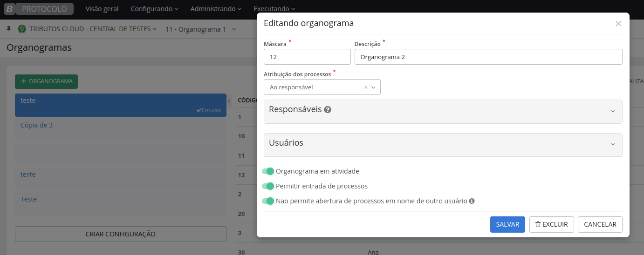Click the pin icon beside TRIBUTOS CLOUD

[9, 29]
